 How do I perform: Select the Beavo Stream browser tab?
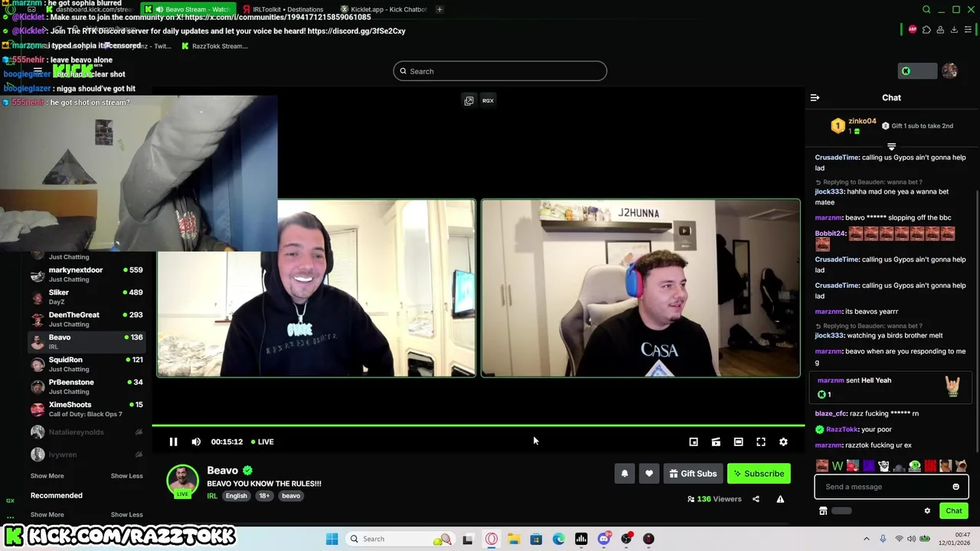(188, 9)
